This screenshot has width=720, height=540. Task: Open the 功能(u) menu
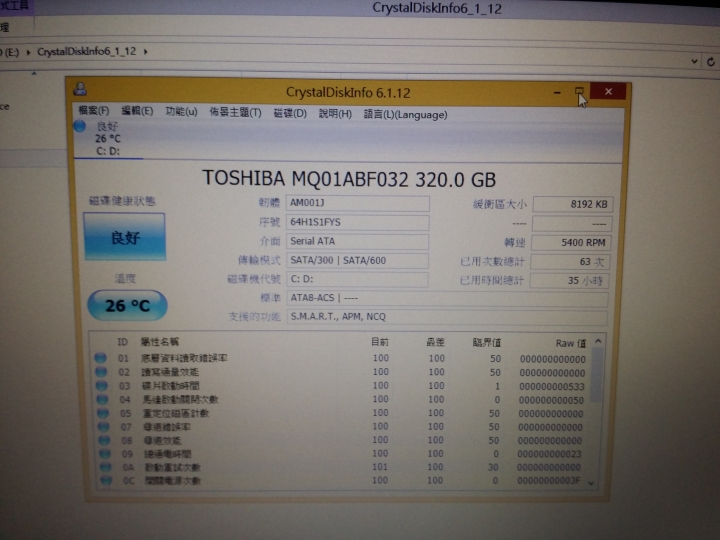point(181,111)
